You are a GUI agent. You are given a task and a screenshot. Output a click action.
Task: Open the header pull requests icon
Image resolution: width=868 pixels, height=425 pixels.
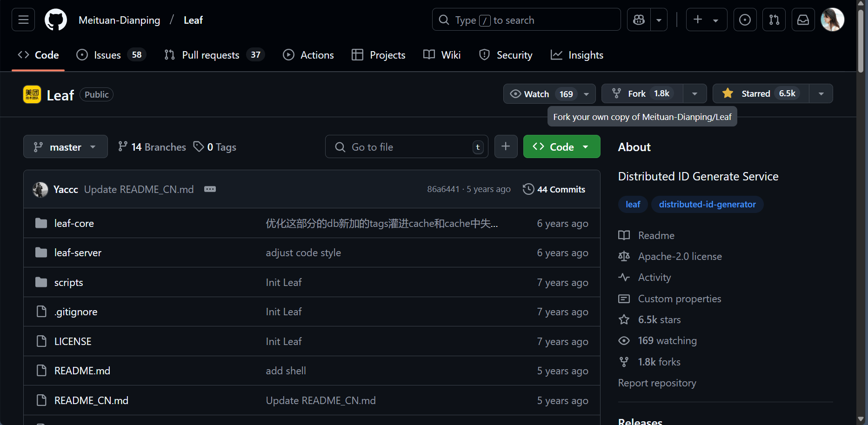[774, 20]
